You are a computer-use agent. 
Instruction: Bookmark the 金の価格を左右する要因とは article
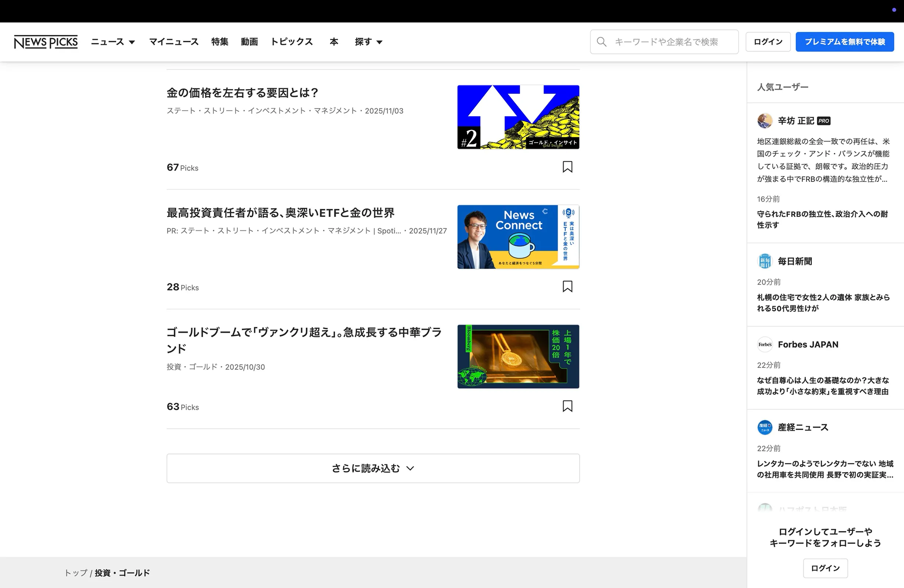[567, 167]
